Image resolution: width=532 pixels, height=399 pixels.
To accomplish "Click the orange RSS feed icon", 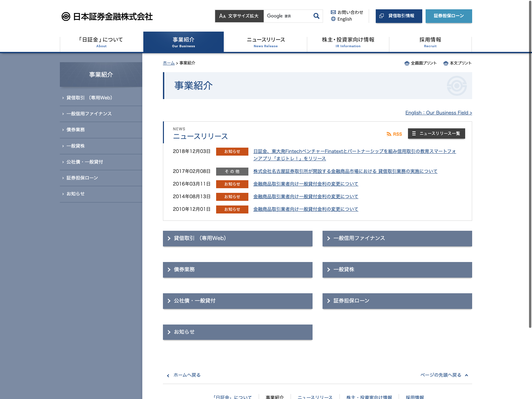I will (389, 134).
